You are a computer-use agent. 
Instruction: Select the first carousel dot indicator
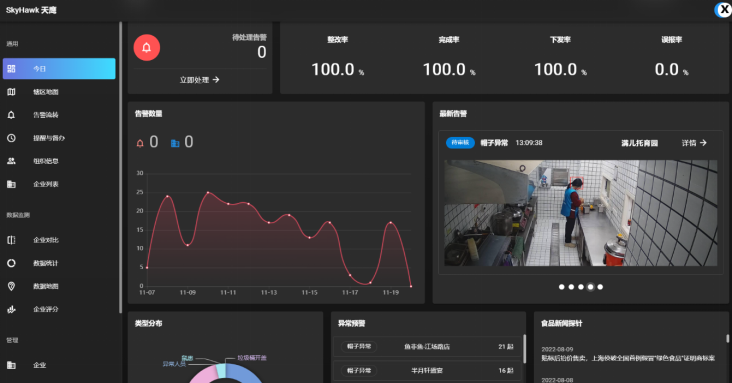[x=562, y=287]
